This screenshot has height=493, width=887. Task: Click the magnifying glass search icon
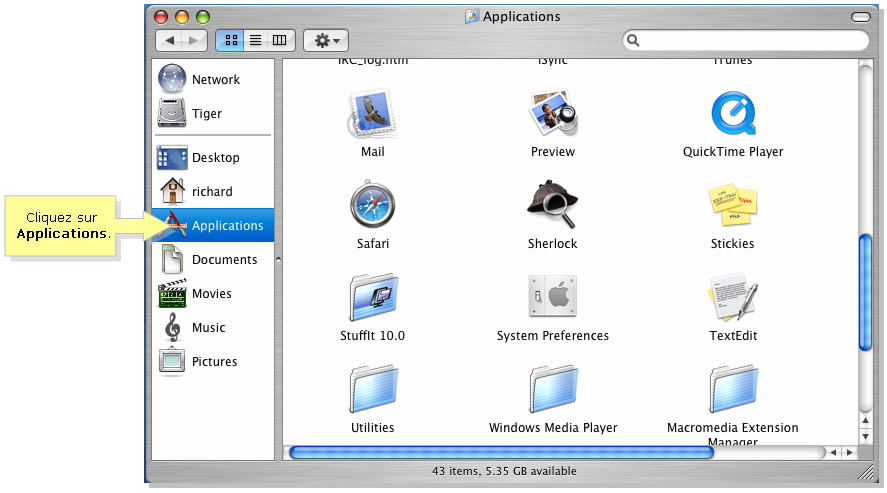[633, 40]
